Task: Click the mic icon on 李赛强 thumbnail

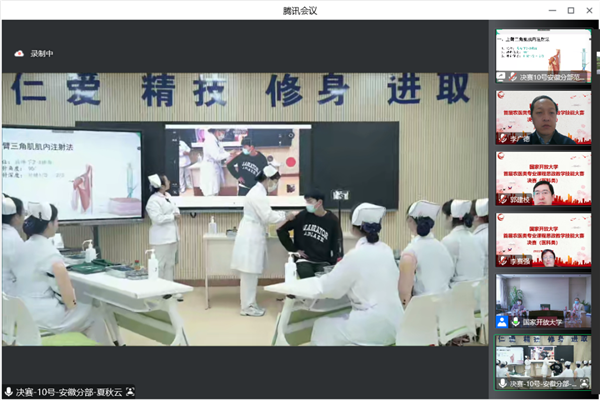Action: (503, 260)
